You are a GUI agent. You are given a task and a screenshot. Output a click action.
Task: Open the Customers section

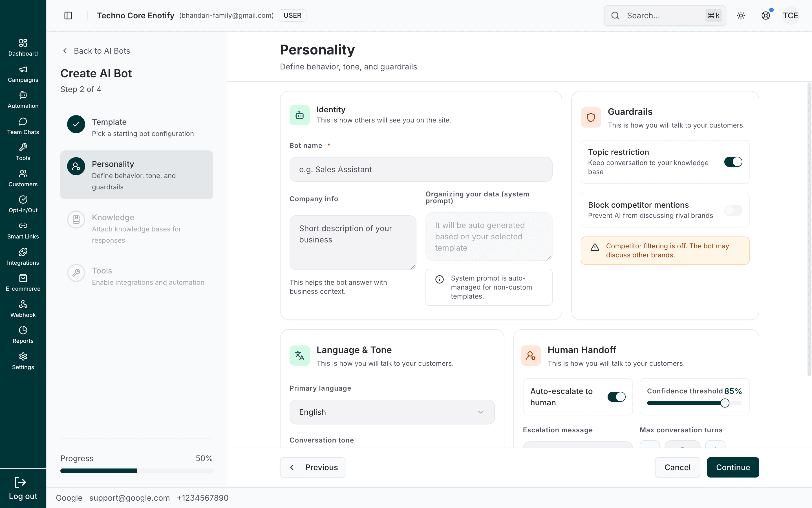23,178
